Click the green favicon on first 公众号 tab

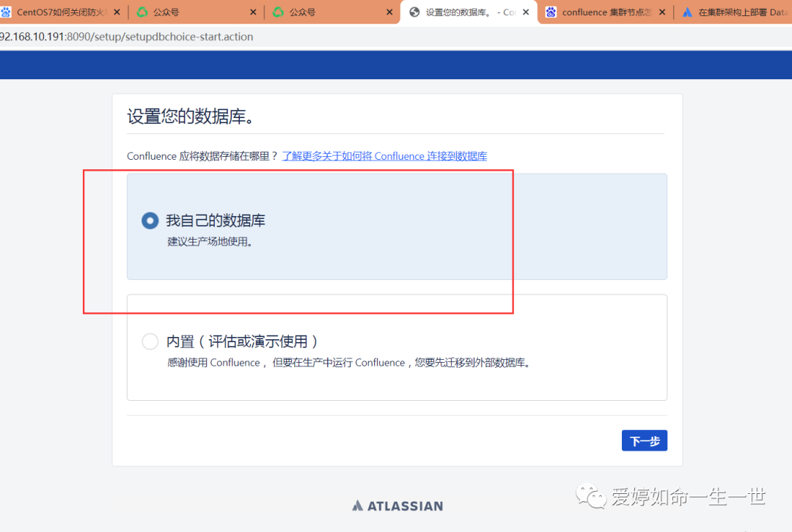[142, 12]
